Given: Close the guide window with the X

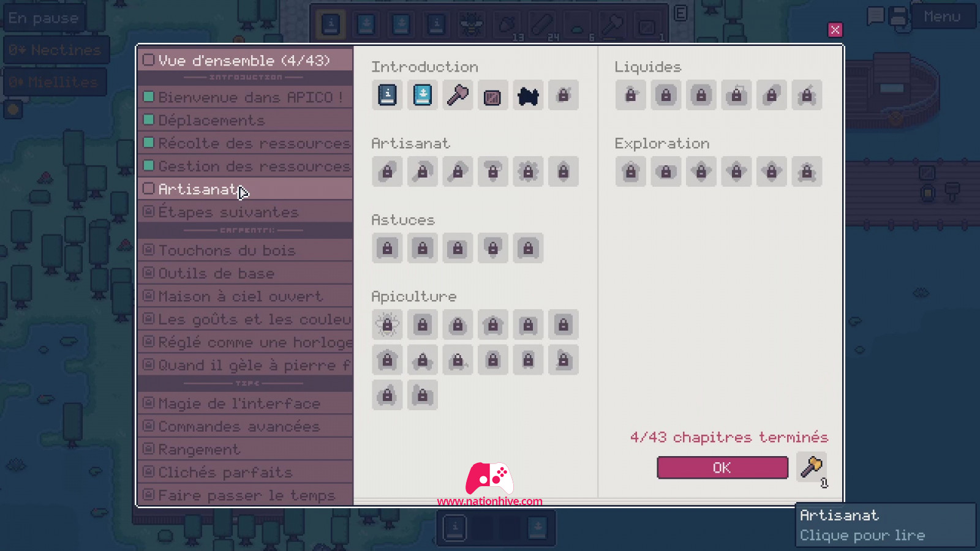Looking at the screenshot, I should 835,30.
